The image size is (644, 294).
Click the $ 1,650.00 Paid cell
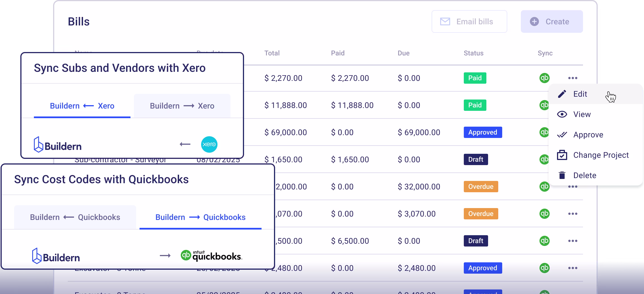click(x=350, y=160)
